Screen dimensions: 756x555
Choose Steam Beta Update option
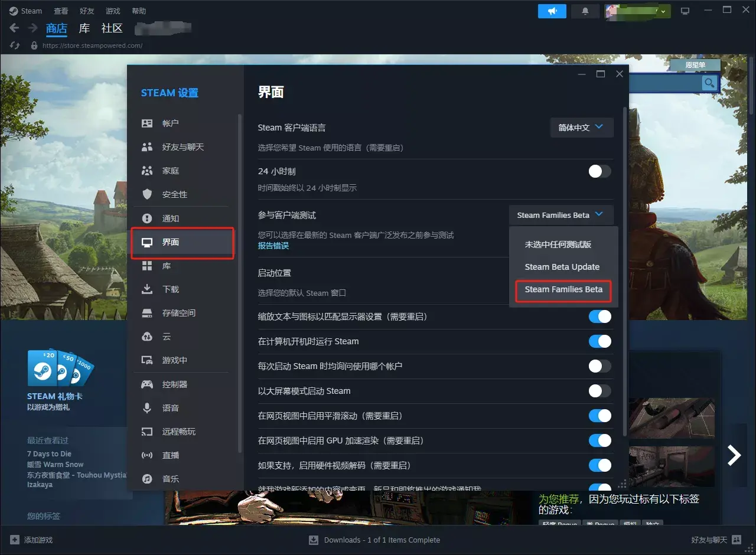tap(562, 267)
